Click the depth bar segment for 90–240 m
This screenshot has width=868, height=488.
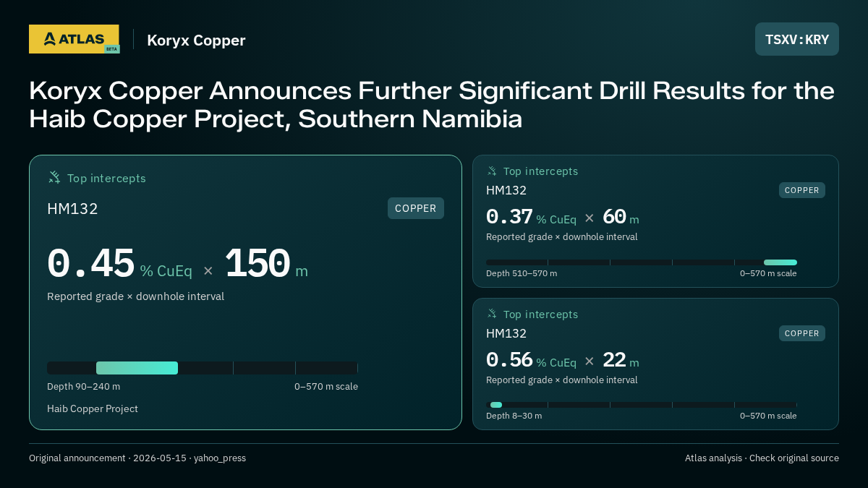pos(137,368)
